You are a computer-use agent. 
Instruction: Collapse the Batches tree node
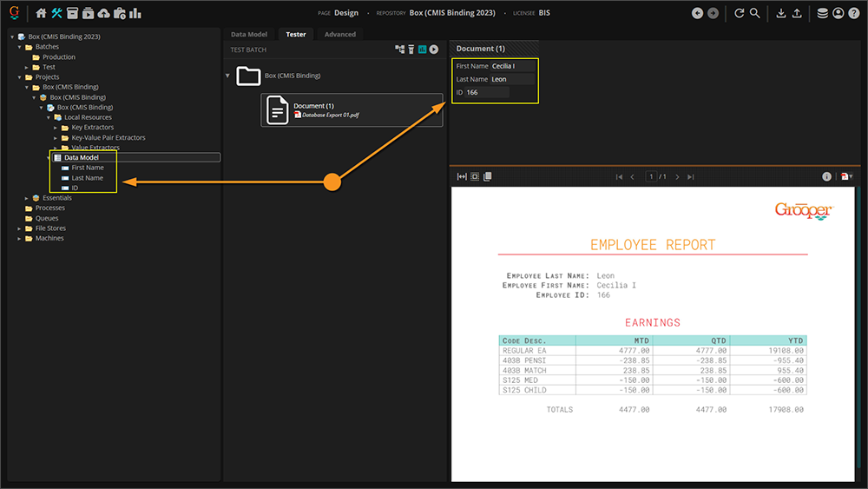19,47
